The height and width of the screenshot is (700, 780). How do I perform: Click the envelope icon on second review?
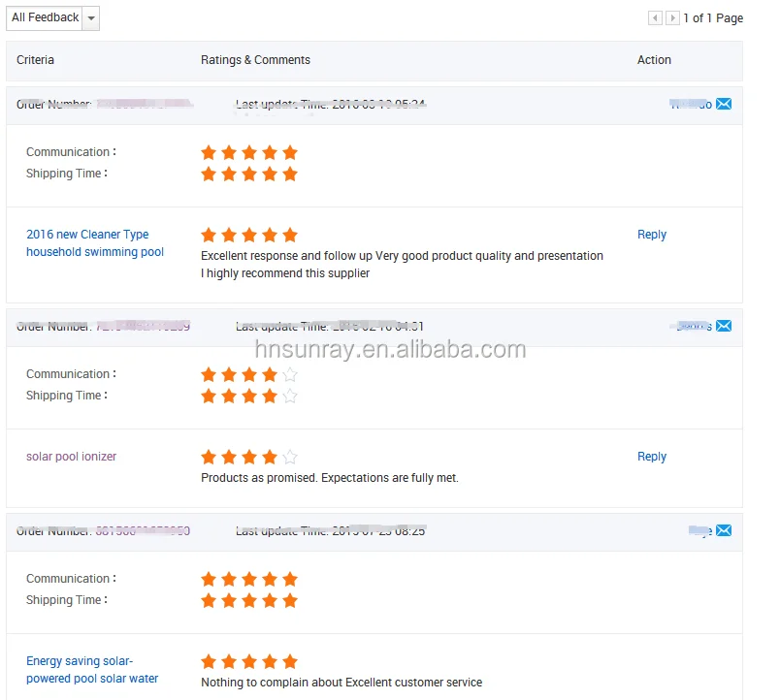pyautogui.click(x=724, y=326)
